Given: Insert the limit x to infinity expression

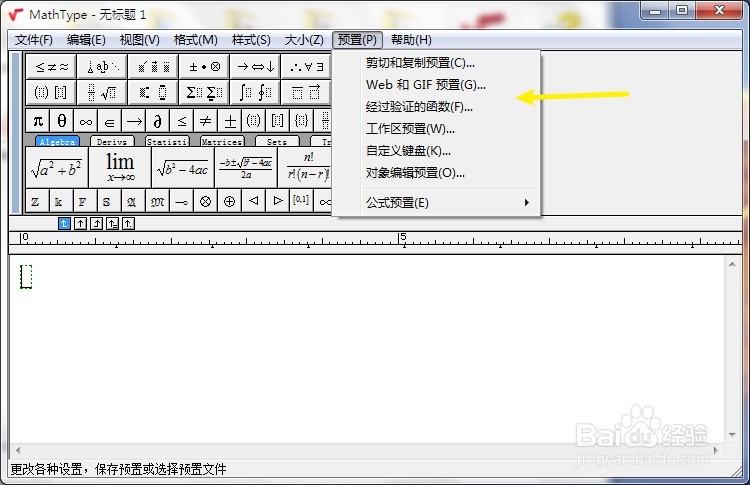Looking at the screenshot, I should tap(120, 167).
